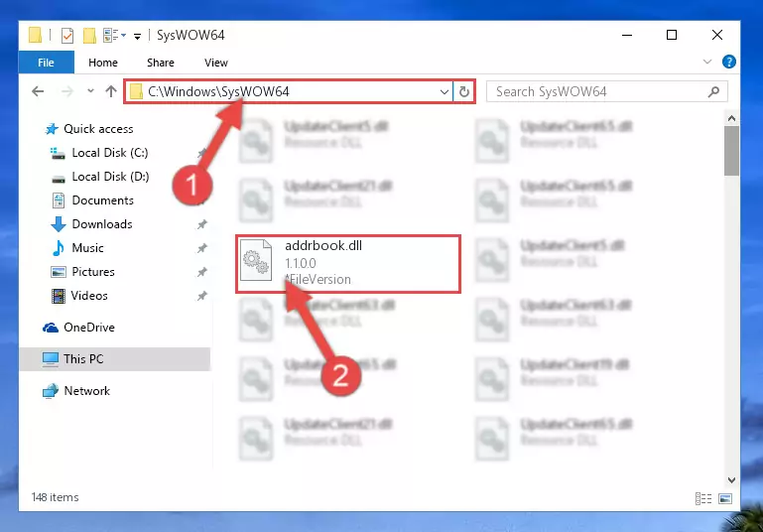Click the address bar path C:\Windows\SysWOW64
Image resolution: width=763 pixels, height=532 pixels.
[x=218, y=91]
